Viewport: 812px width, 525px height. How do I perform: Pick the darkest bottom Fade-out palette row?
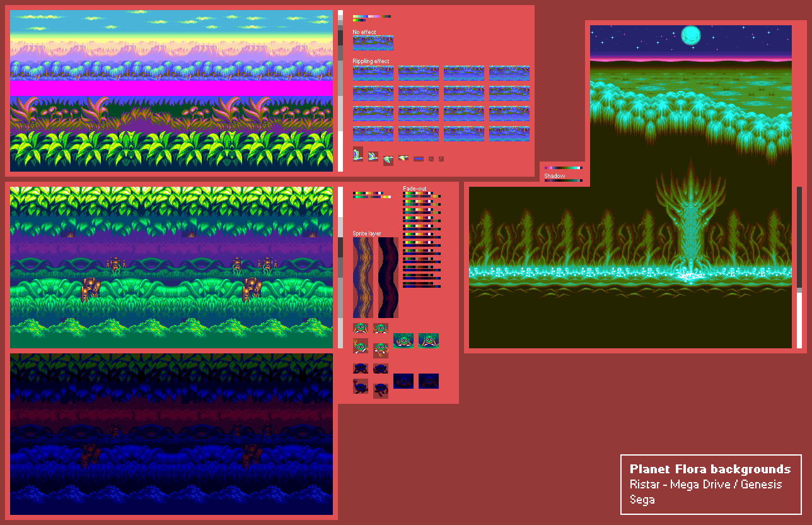click(422, 286)
